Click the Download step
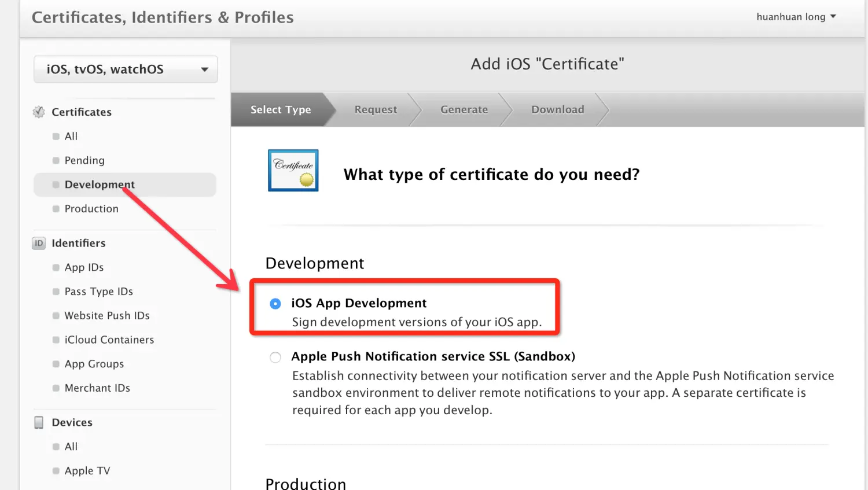 pyautogui.click(x=558, y=110)
